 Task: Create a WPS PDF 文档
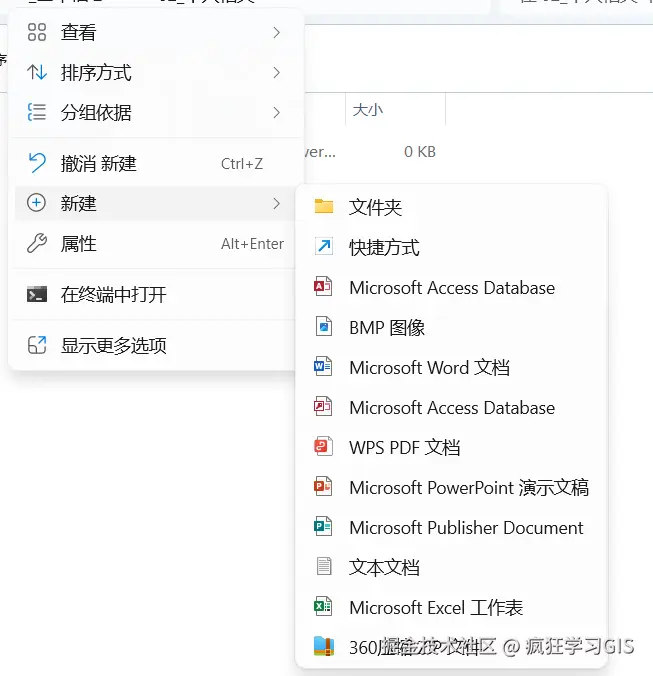pyautogui.click(x=452, y=447)
